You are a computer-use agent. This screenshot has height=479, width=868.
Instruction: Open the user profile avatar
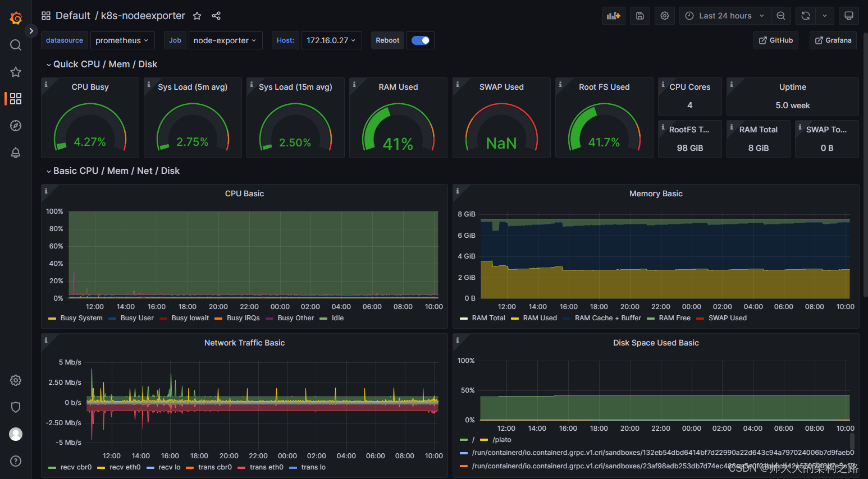16,434
